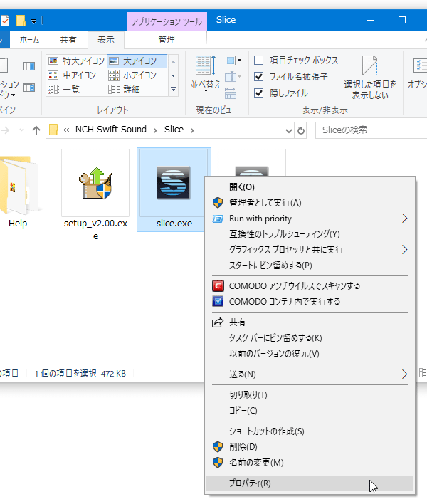Click the Group by icon dropdown
Image resolution: width=427 pixels, height=504 pixels.
pos(233,61)
